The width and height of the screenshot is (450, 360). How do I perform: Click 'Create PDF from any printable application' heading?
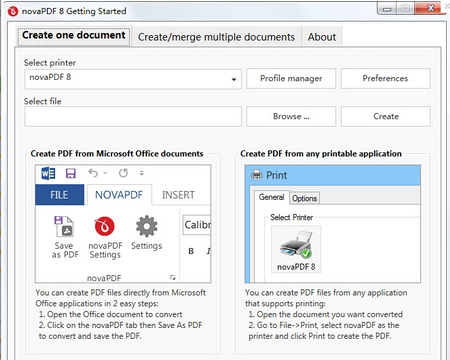point(321,154)
